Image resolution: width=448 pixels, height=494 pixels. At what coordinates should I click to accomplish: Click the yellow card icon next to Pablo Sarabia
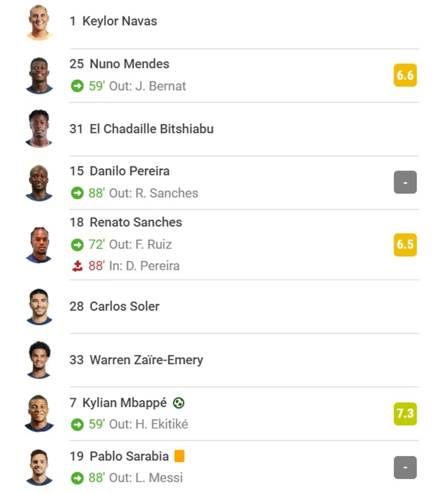180,456
